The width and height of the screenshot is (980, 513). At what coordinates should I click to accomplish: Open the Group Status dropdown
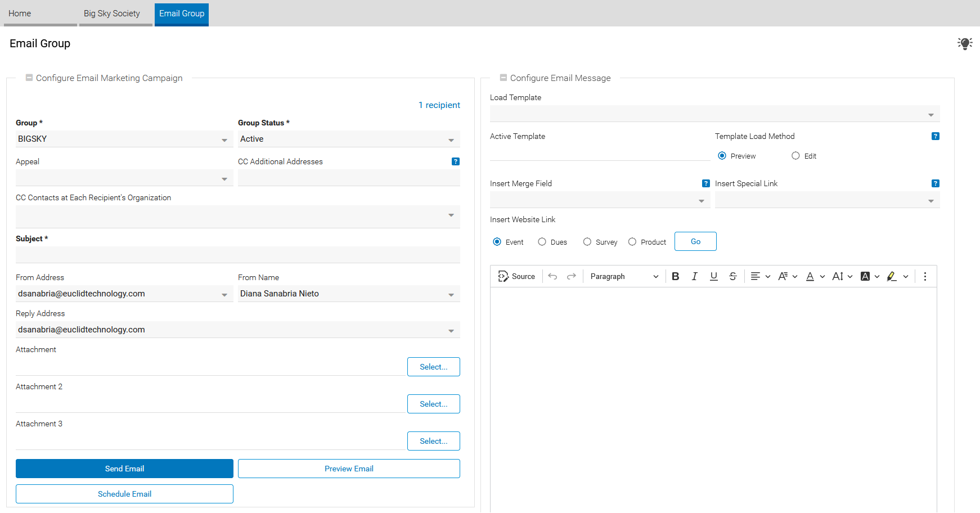(349, 139)
